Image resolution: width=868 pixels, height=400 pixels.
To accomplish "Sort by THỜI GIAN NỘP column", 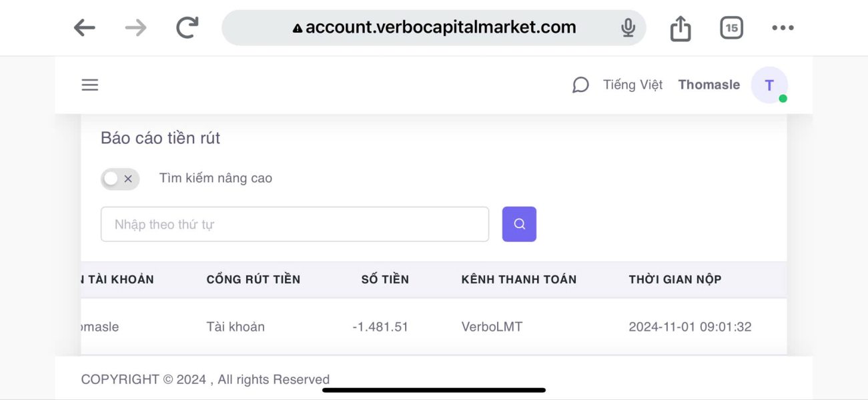I will click(x=675, y=279).
